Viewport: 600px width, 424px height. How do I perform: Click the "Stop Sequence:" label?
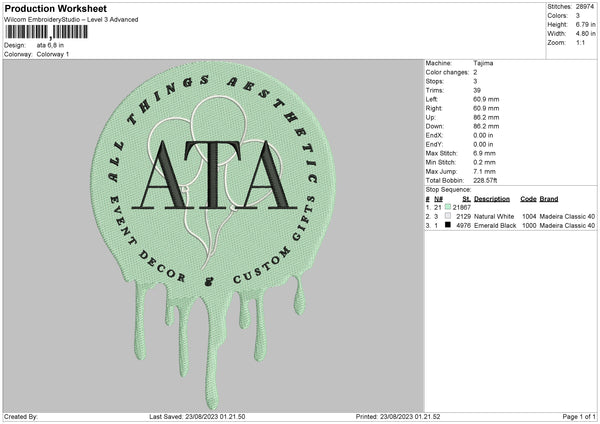tap(448, 190)
